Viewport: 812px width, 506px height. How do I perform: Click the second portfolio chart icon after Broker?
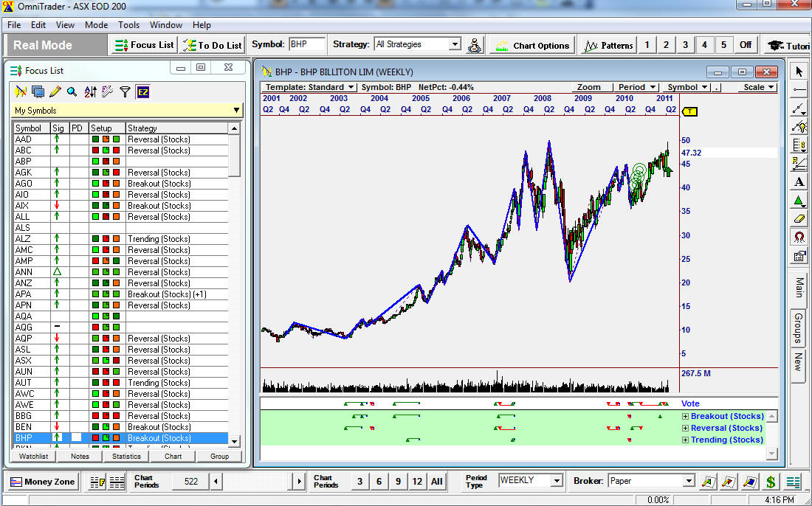[729, 482]
